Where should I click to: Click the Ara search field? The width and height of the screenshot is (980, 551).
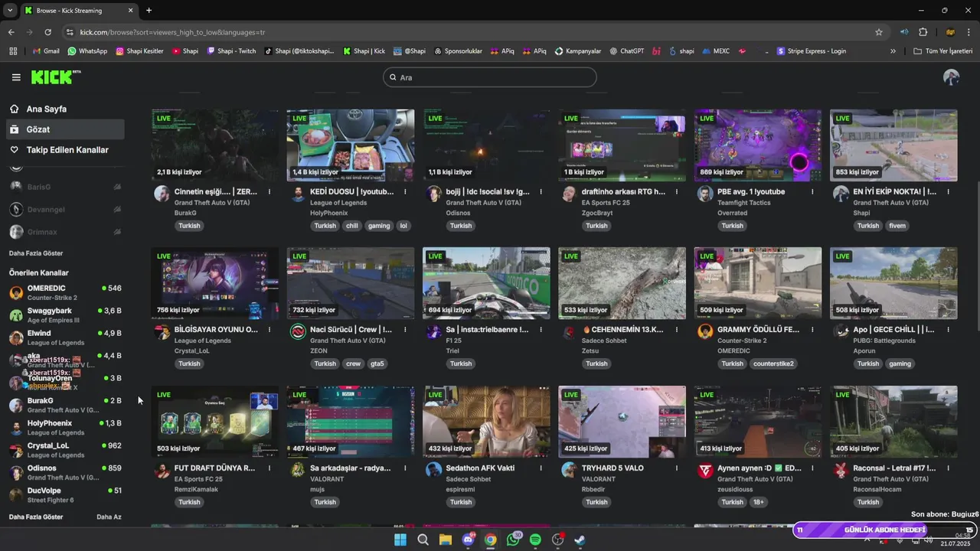(490, 77)
